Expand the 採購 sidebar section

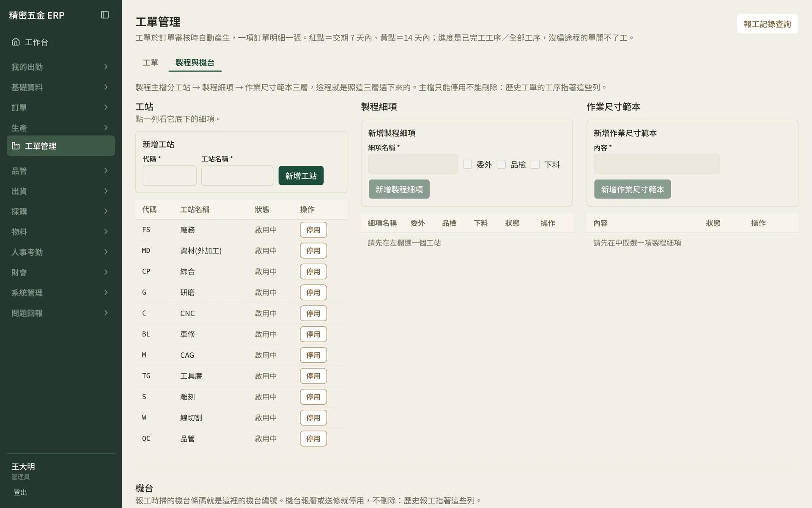[x=61, y=211]
